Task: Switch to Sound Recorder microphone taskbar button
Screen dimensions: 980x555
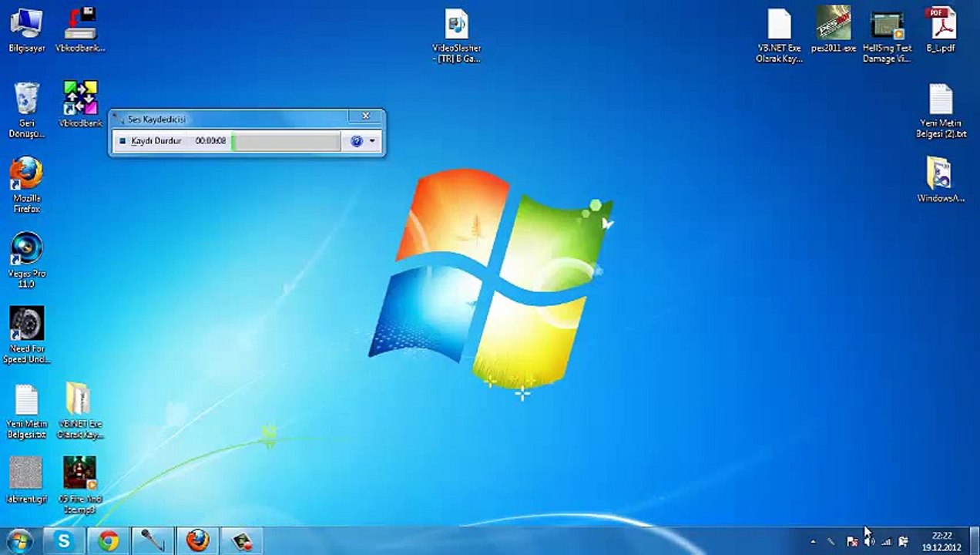Action: click(153, 541)
